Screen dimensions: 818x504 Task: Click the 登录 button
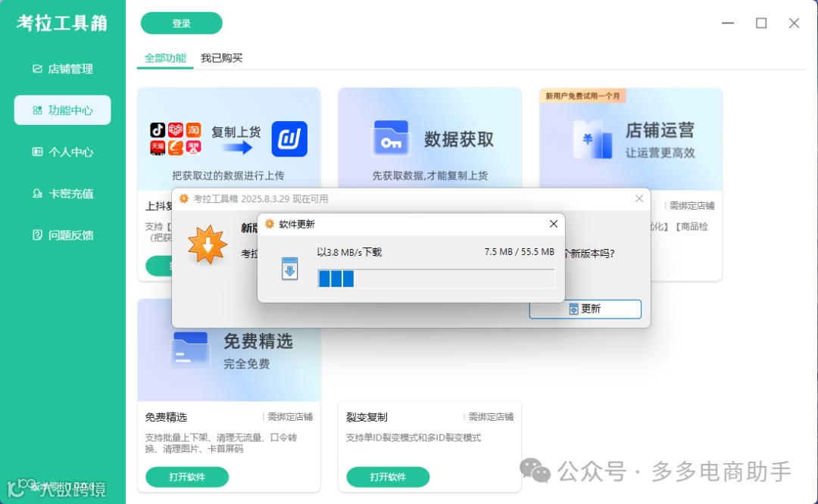pos(182,23)
